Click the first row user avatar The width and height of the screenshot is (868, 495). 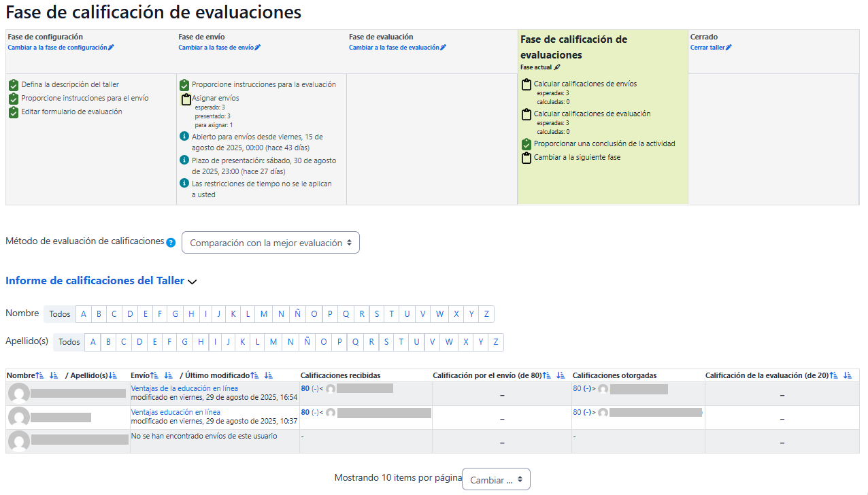tap(18, 394)
